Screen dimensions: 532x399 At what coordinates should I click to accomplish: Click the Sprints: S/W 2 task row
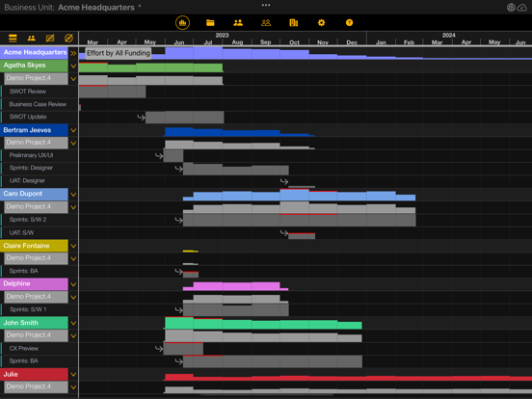(40, 220)
